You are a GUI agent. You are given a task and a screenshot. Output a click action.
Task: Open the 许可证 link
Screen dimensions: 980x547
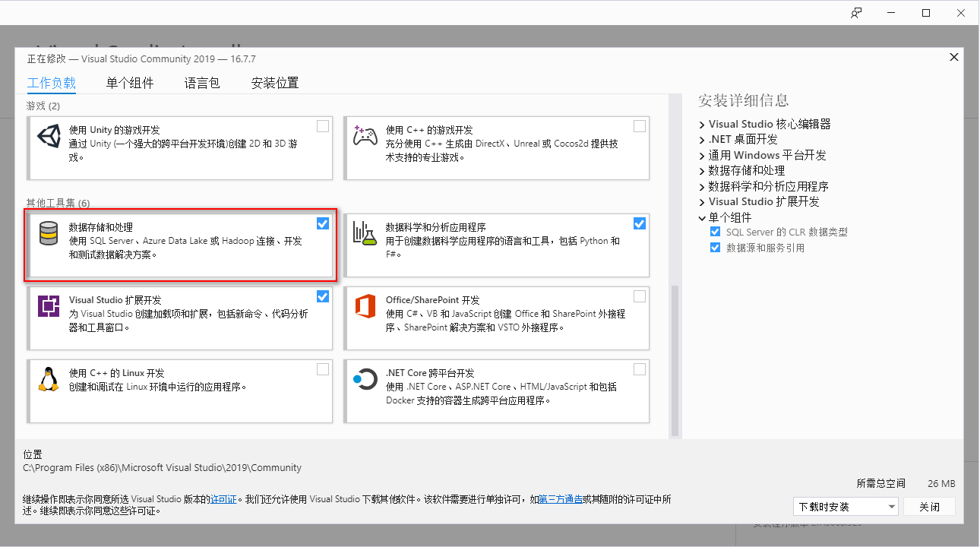[x=224, y=500]
